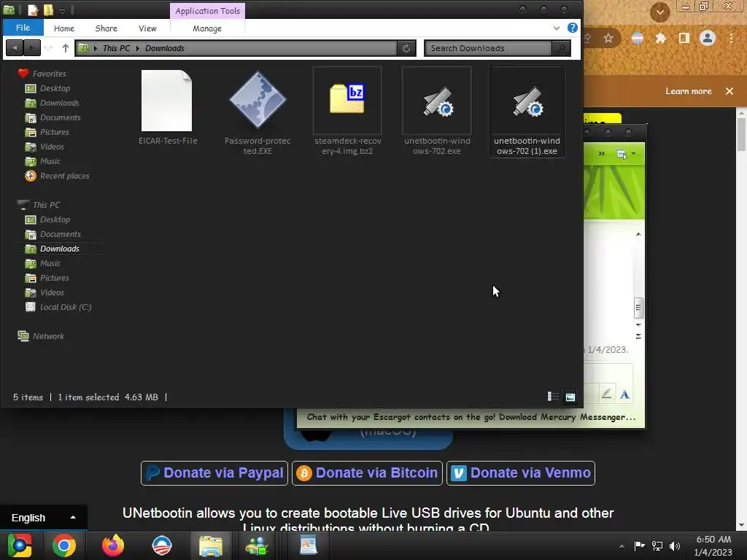The width and height of the screenshot is (747, 560).
Task: Select This PC in navigation pane
Action: point(46,205)
